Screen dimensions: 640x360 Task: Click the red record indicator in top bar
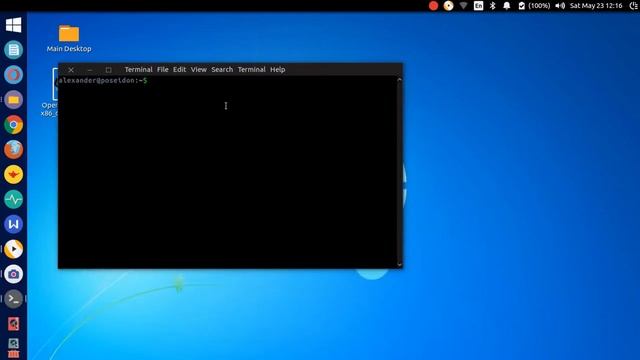pyautogui.click(x=433, y=5)
